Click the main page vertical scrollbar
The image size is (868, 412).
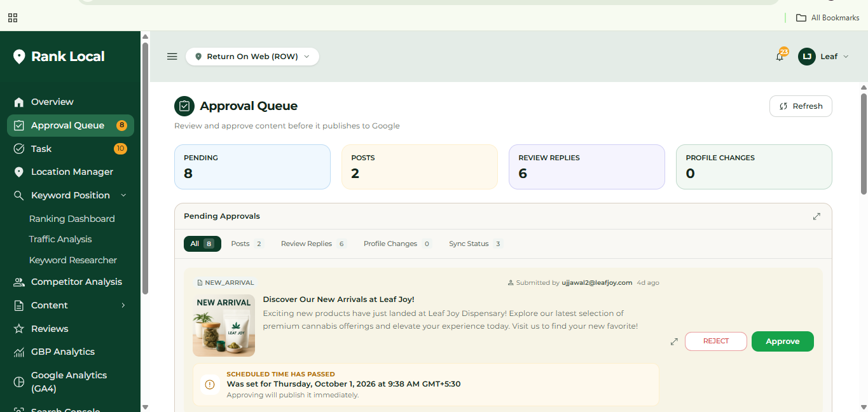(864, 144)
